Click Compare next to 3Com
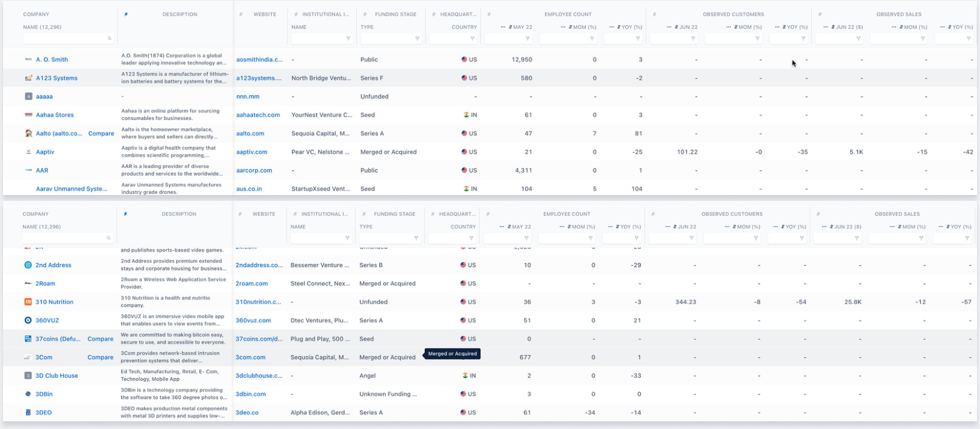 [100, 357]
